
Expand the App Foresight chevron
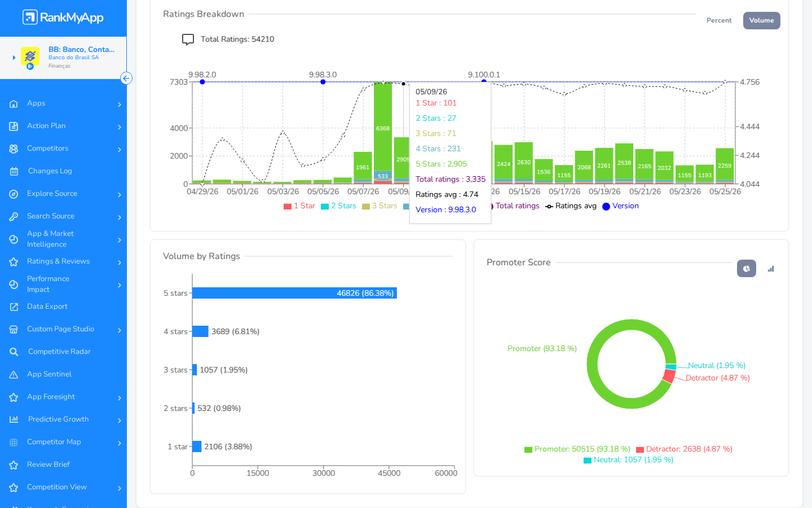119,398
